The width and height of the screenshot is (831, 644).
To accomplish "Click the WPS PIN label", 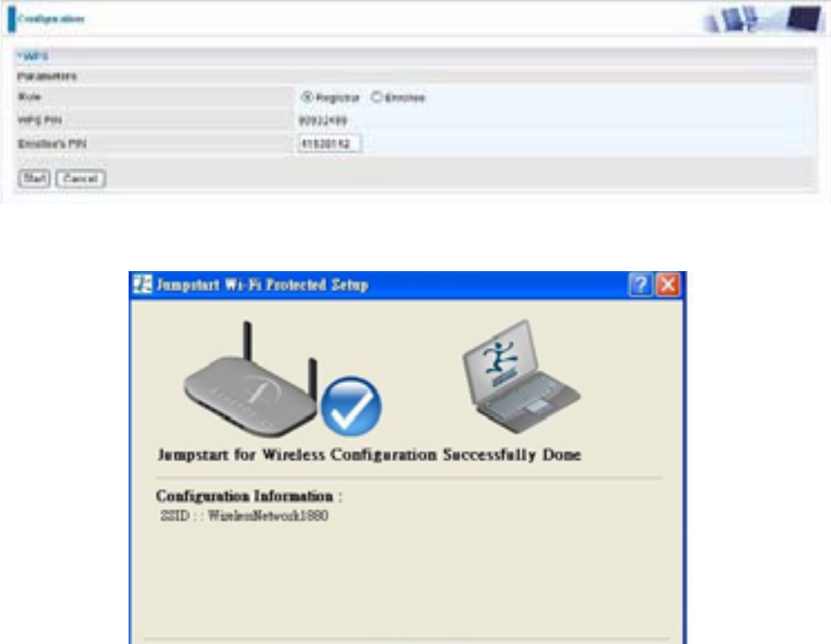I will [x=40, y=120].
